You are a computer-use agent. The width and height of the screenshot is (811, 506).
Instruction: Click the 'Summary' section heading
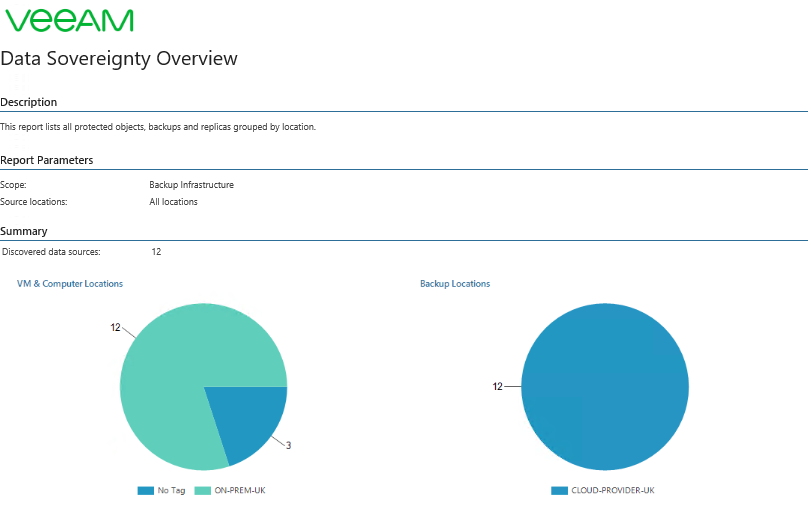coord(24,231)
